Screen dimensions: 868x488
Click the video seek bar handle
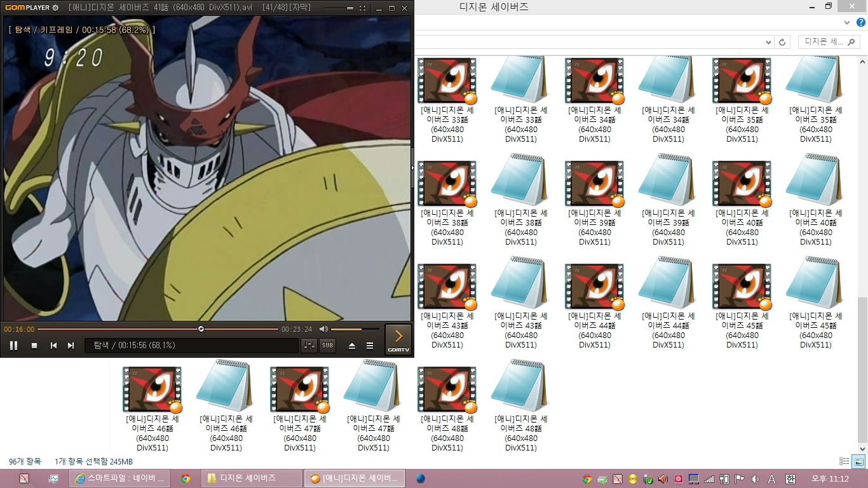(x=201, y=329)
